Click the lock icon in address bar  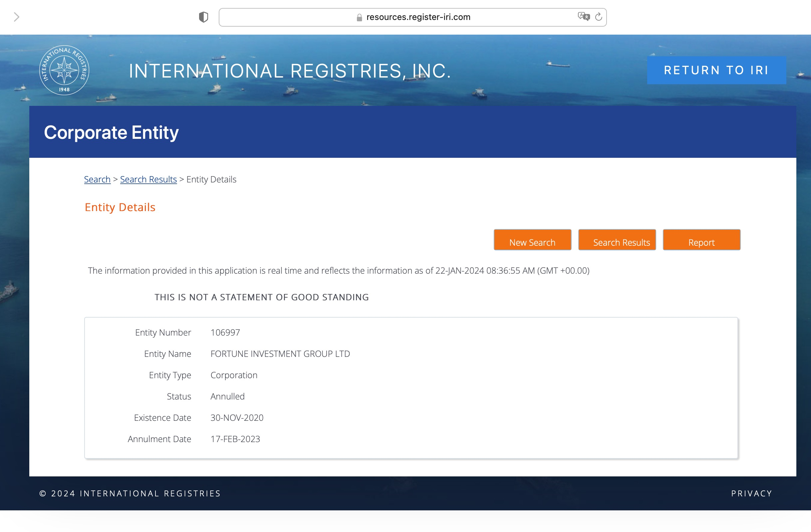359,17
